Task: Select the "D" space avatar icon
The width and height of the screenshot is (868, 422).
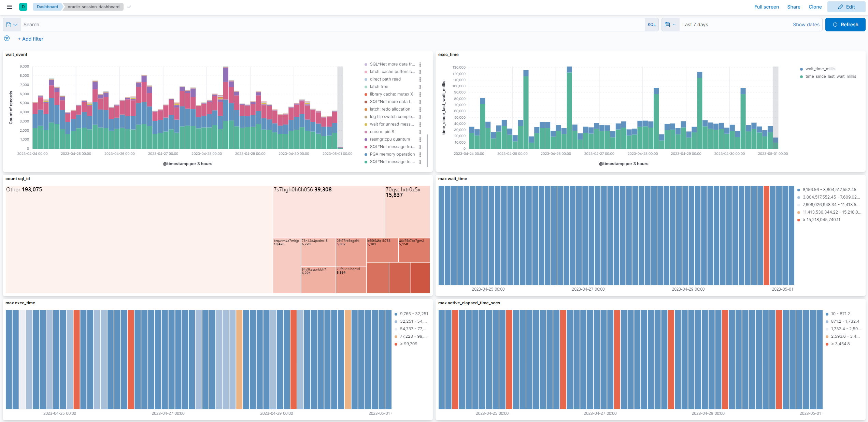Action: point(23,7)
